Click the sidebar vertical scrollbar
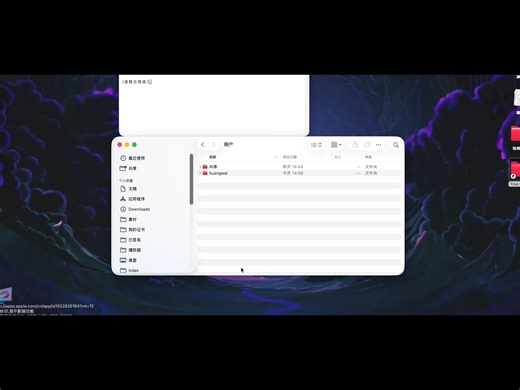 tap(191, 179)
